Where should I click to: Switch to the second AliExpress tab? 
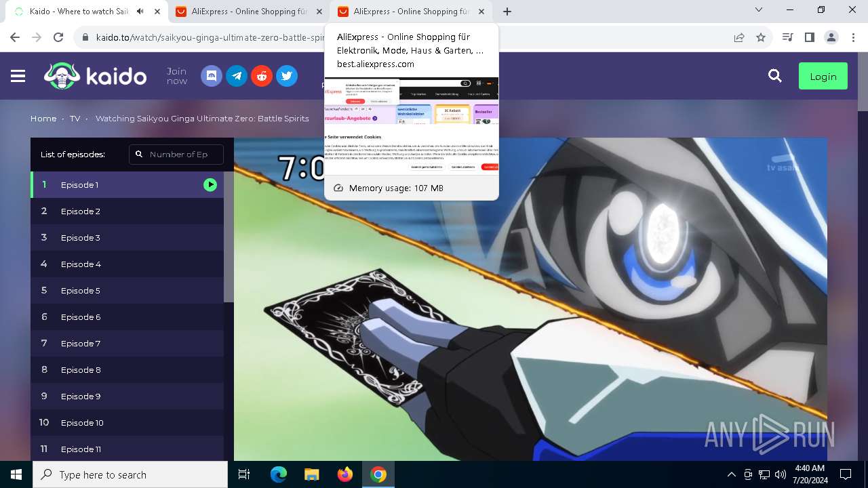pyautogui.click(x=411, y=12)
